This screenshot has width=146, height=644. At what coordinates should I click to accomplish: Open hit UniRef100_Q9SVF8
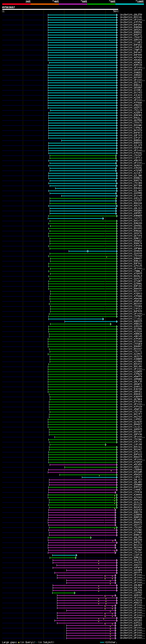131,70
